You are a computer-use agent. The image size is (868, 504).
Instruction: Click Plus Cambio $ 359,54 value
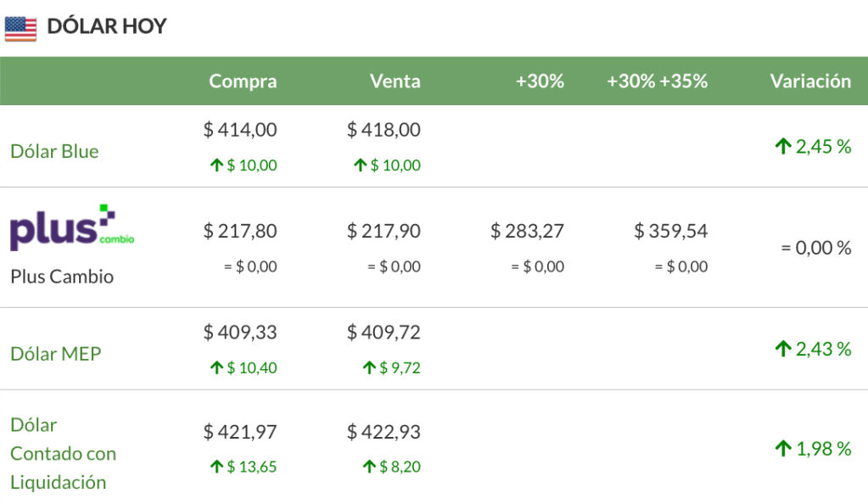[x=670, y=231]
